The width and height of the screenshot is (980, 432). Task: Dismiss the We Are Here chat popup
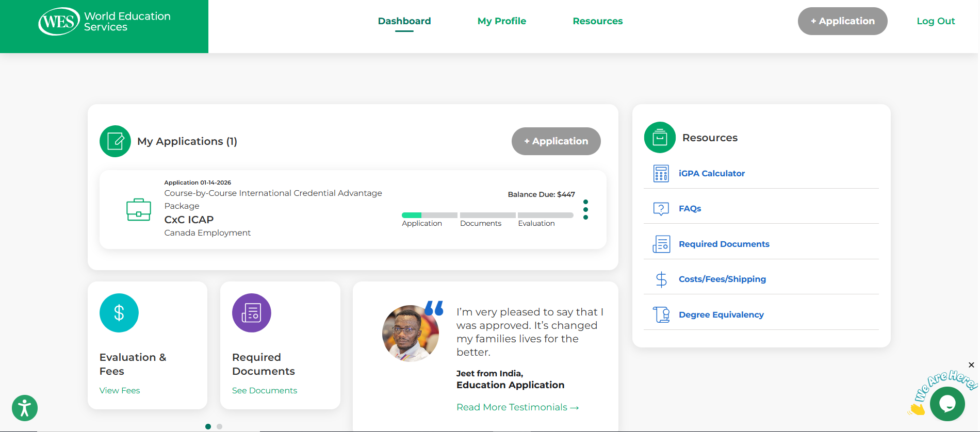[x=971, y=365]
